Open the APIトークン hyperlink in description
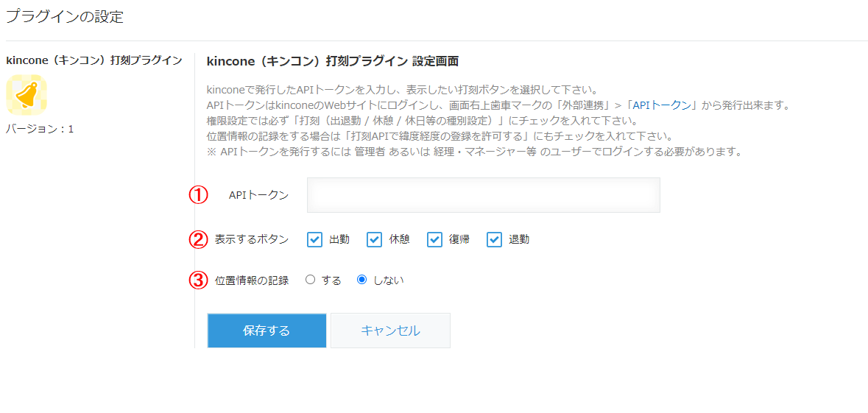The image size is (868, 413). pos(662,105)
